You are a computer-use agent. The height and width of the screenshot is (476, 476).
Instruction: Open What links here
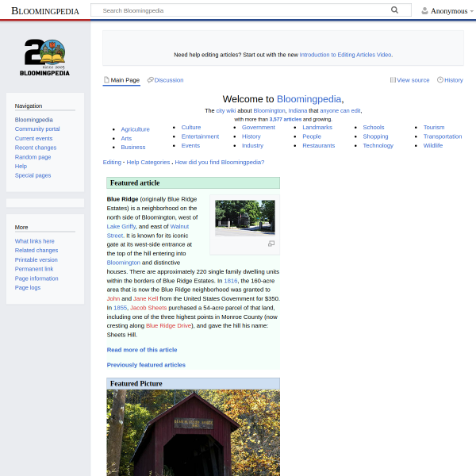click(35, 241)
